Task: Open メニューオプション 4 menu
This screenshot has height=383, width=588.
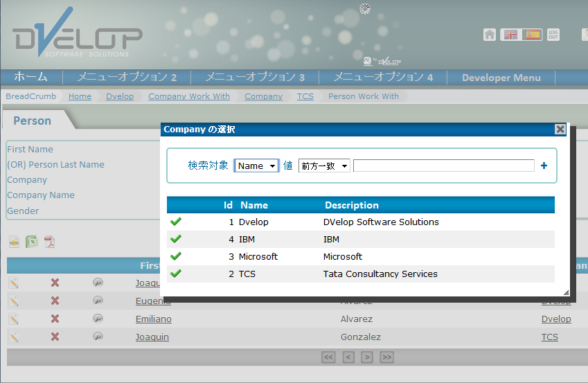Action: pos(383,78)
